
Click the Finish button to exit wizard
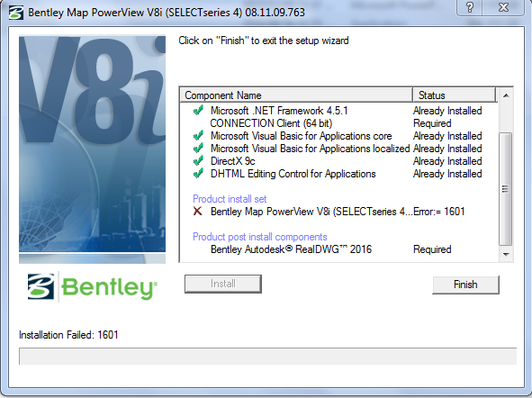pos(465,285)
